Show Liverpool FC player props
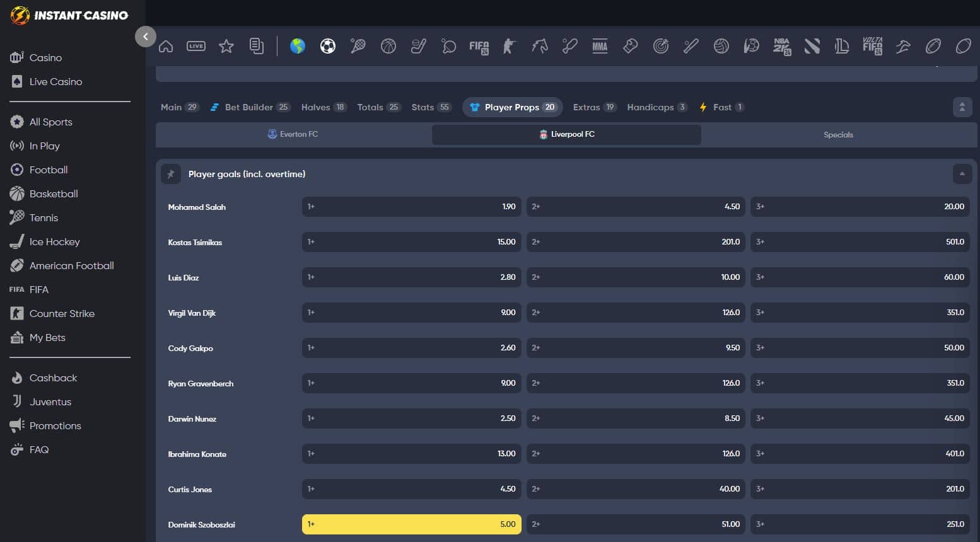980x542 pixels. pyautogui.click(x=566, y=134)
